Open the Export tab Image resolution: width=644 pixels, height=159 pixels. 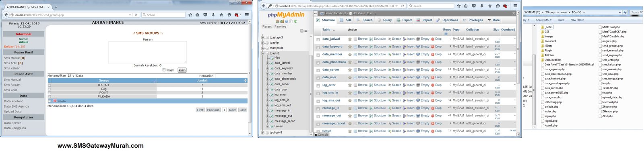tap(405, 20)
